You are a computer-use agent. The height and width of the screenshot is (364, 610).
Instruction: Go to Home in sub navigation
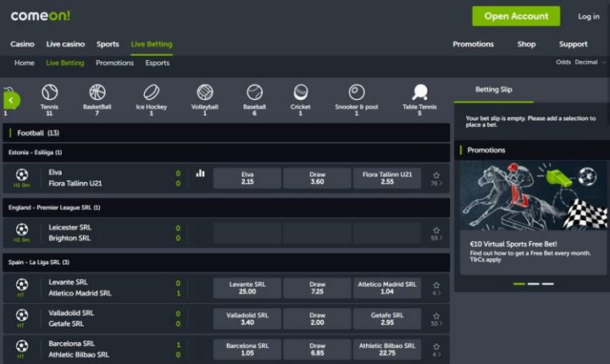pos(24,63)
